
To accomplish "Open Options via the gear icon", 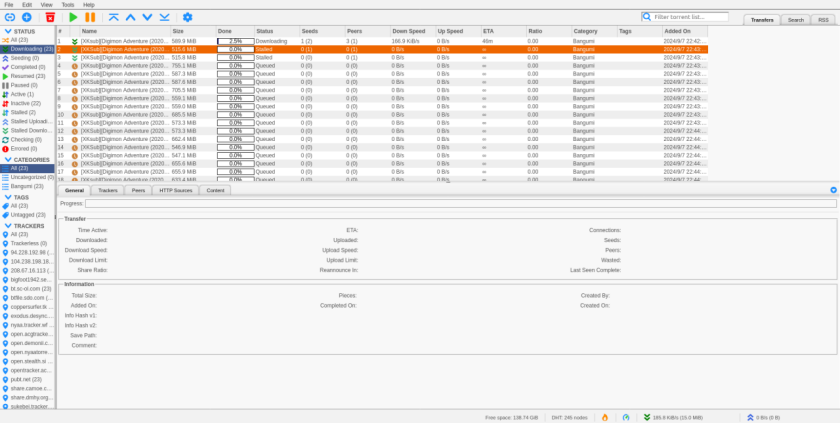I will pos(188,18).
